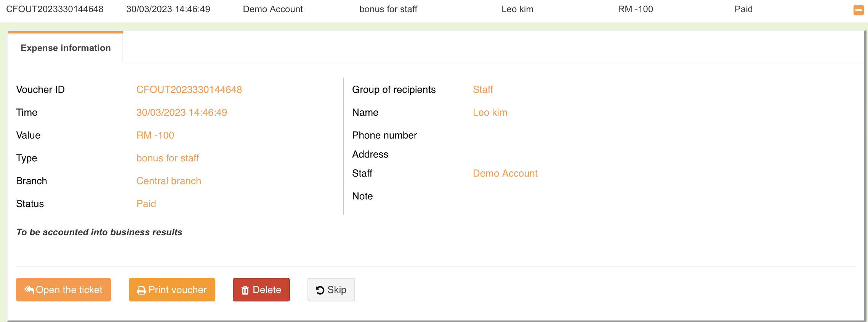The width and height of the screenshot is (868, 322).
Task: Click the reply arrow icon on Open the ticket
Action: click(29, 290)
